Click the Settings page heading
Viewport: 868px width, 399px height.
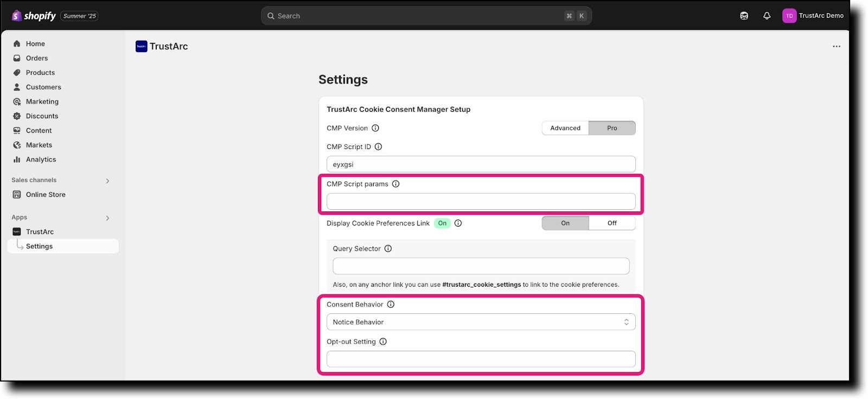pos(343,80)
